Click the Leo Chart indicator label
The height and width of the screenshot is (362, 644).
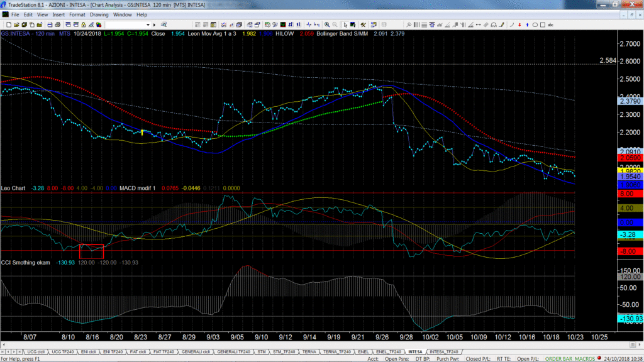click(13, 188)
